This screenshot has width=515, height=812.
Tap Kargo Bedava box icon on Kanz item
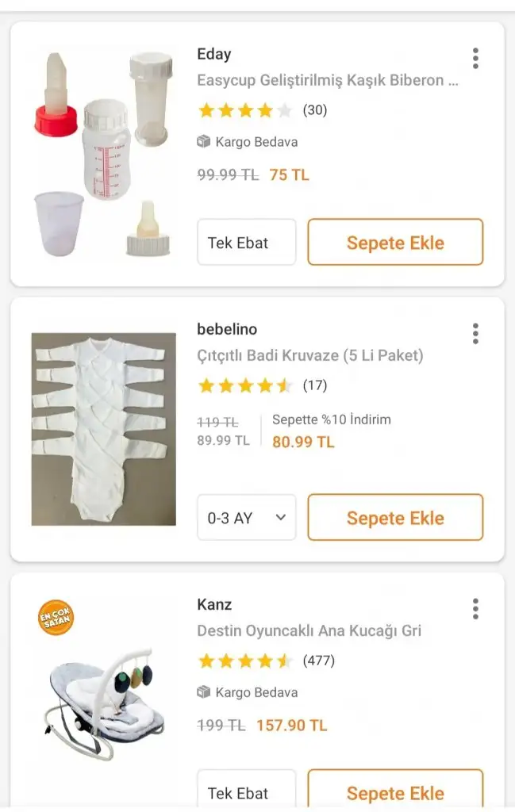204,692
